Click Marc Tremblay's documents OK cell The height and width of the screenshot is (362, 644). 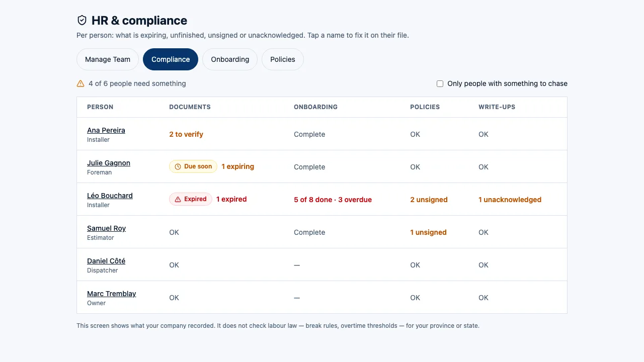[174, 298]
